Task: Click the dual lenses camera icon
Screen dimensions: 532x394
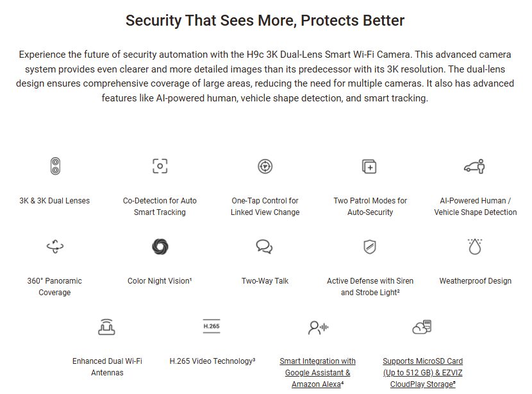Action: point(55,166)
